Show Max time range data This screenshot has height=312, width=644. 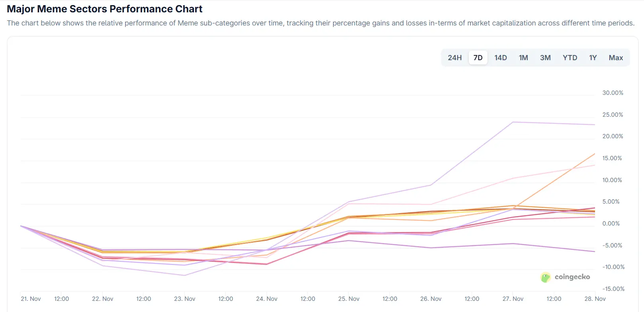pyautogui.click(x=616, y=58)
